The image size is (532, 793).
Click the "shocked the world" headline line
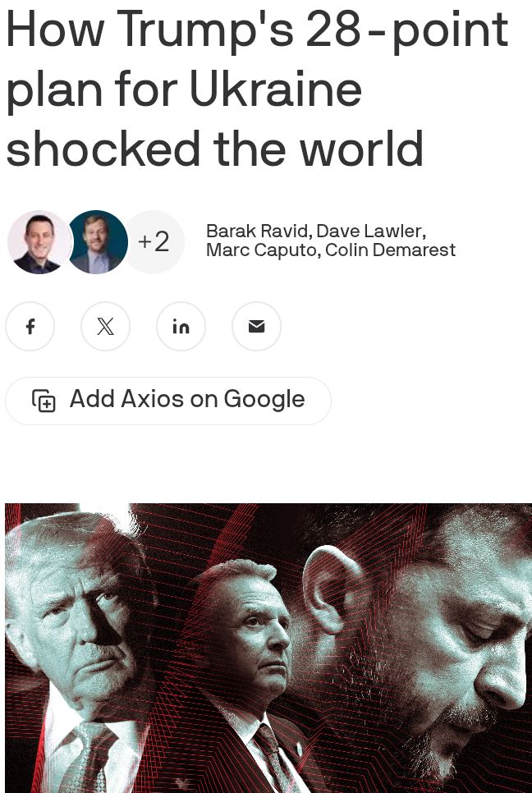click(x=214, y=149)
